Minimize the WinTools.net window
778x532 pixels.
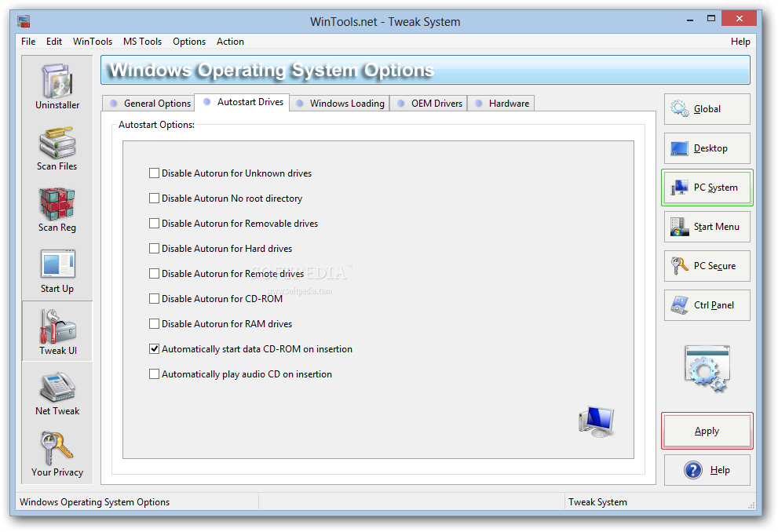click(x=690, y=20)
